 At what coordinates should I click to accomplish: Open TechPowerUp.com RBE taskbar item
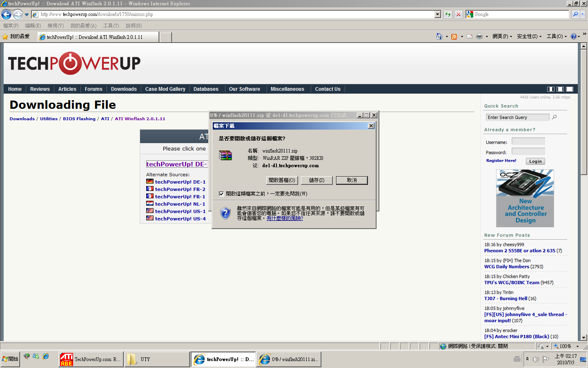(90, 359)
